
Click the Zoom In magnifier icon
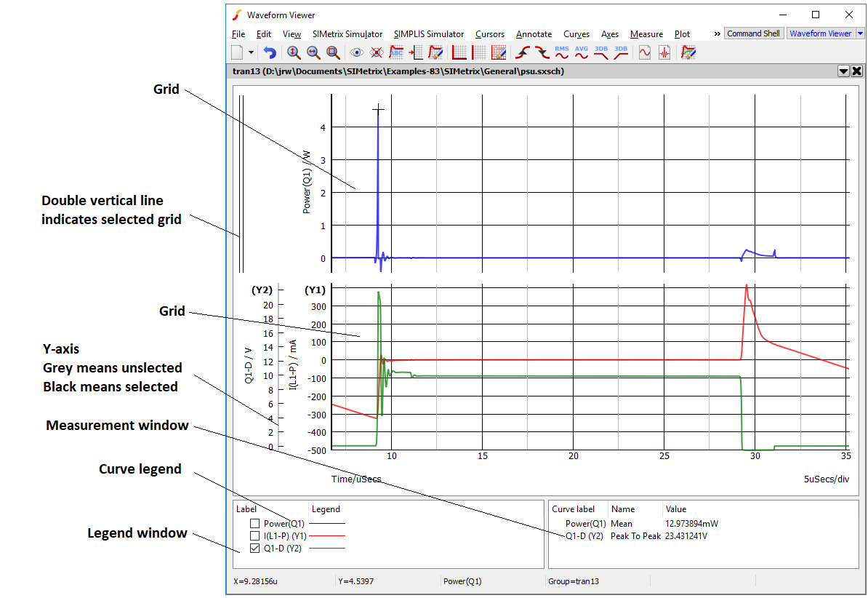pos(294,52)
